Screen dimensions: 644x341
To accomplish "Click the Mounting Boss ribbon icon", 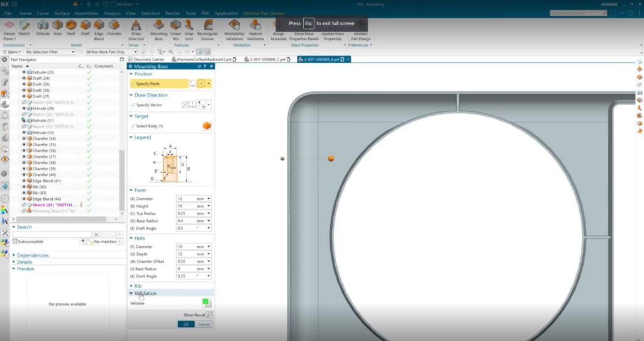I will pyautogui.click(x=158, y=25).
